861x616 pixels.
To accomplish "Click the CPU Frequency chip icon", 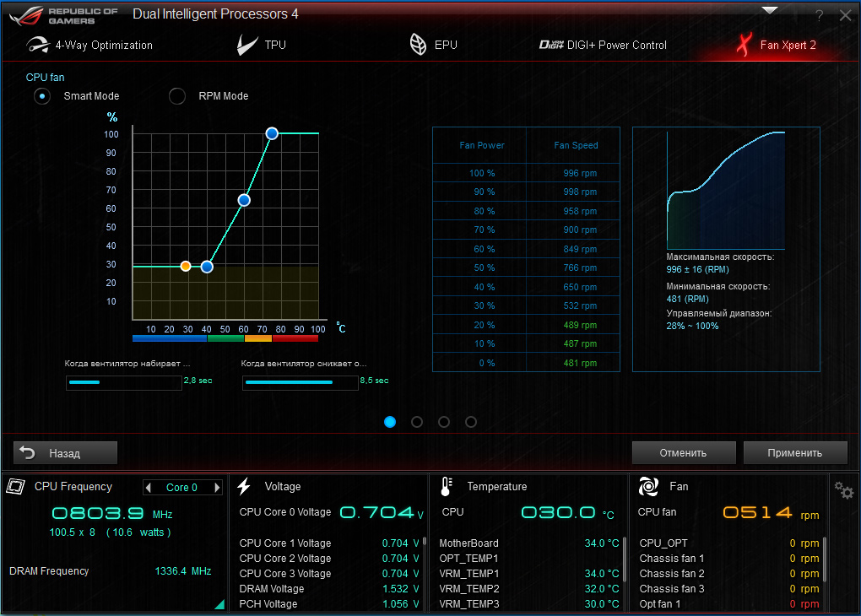I will (x=16, y=486).
